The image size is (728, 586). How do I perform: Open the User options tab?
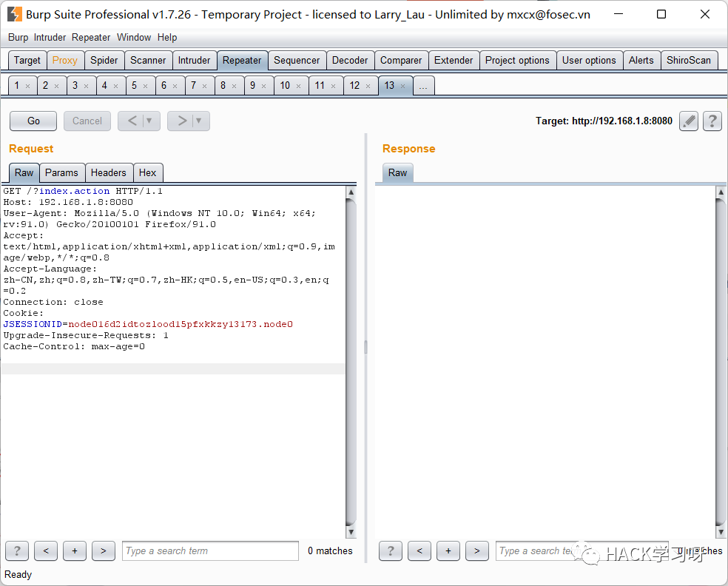589,61
